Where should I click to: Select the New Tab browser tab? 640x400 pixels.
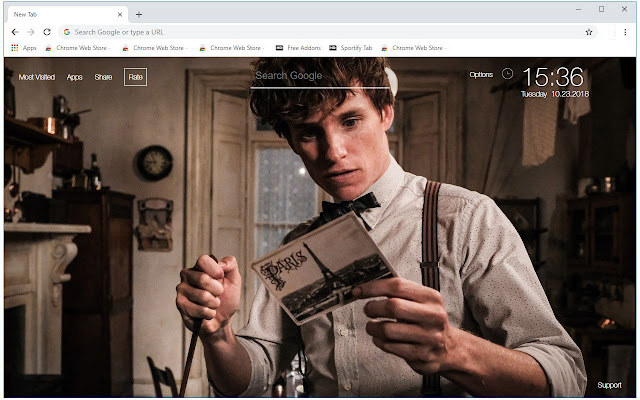click(68, 14)
